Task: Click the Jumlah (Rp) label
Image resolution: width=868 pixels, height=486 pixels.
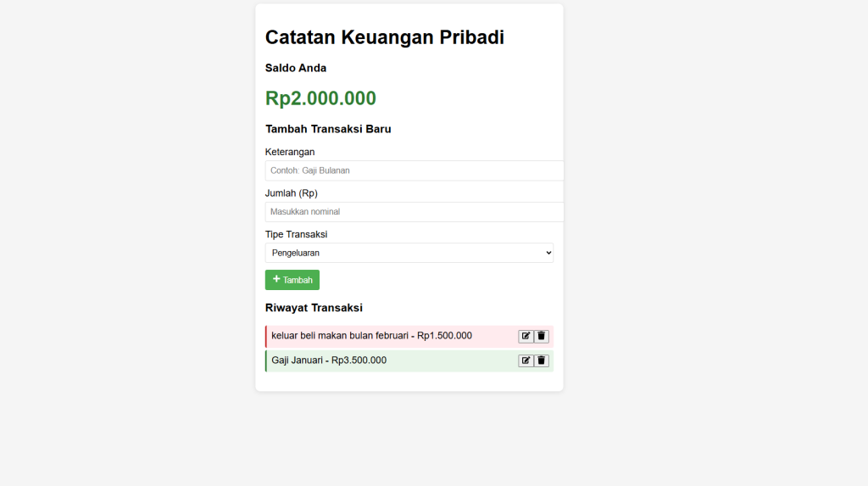Action: pyautogui.click(x=292, y=193)
